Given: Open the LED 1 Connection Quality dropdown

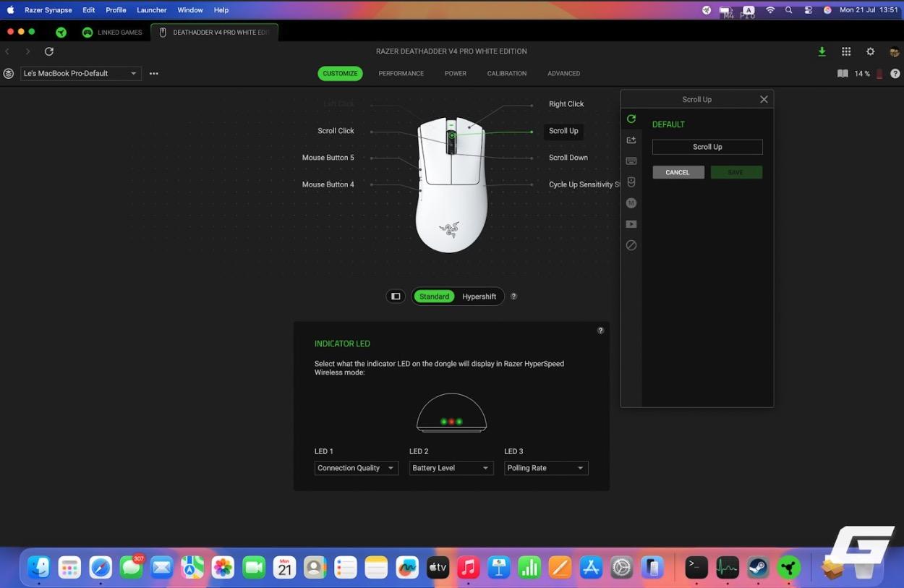Looking at the screenshot, I should click(356, 468).
